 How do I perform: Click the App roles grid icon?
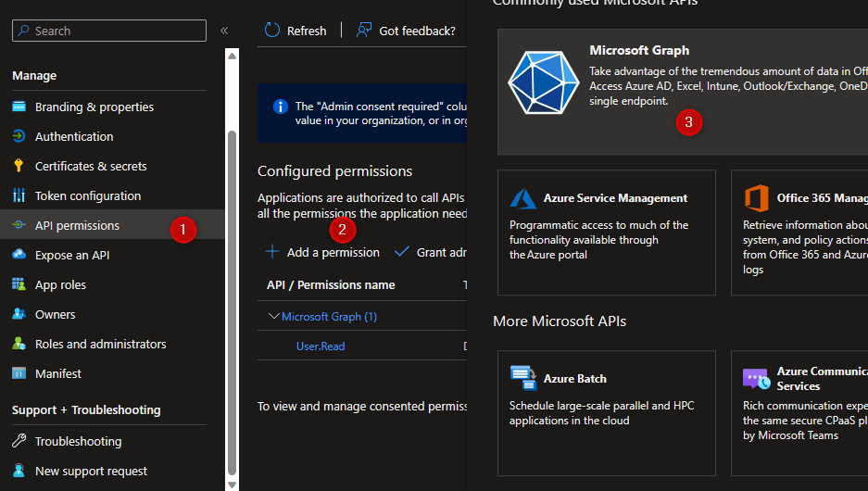tap(19, 284)
